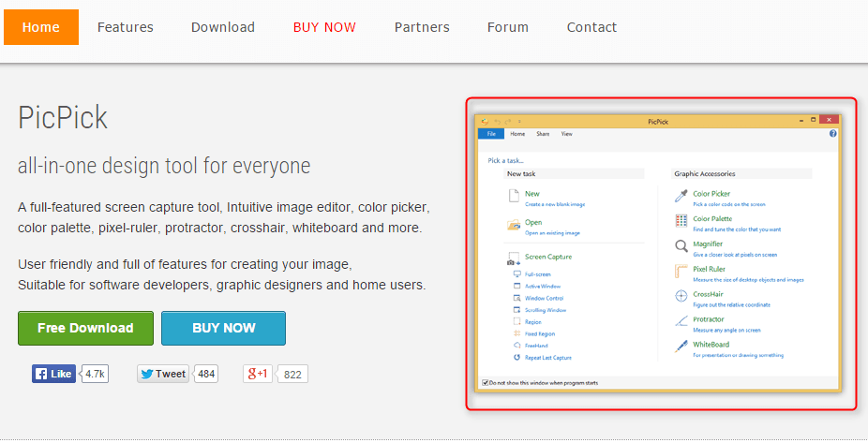Select the Magnifier tool icon
Image resolution: width=868 pixels, height=443 pixels.
(x=681, y=246)
